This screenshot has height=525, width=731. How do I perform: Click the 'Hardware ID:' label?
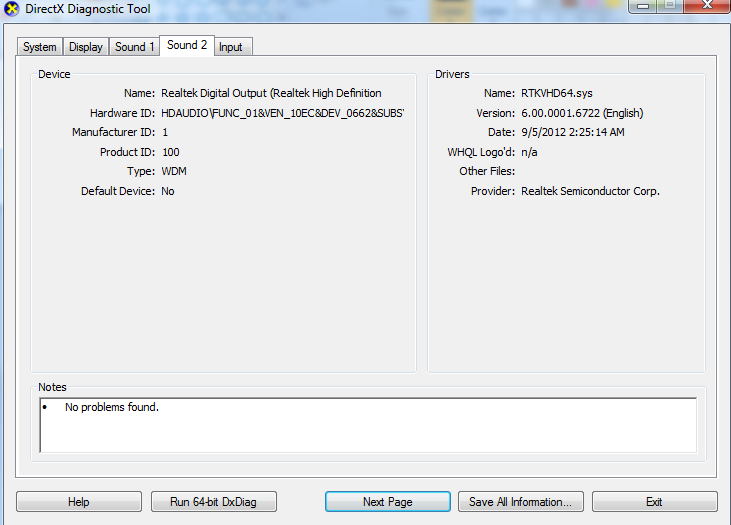tap(123, 113)
